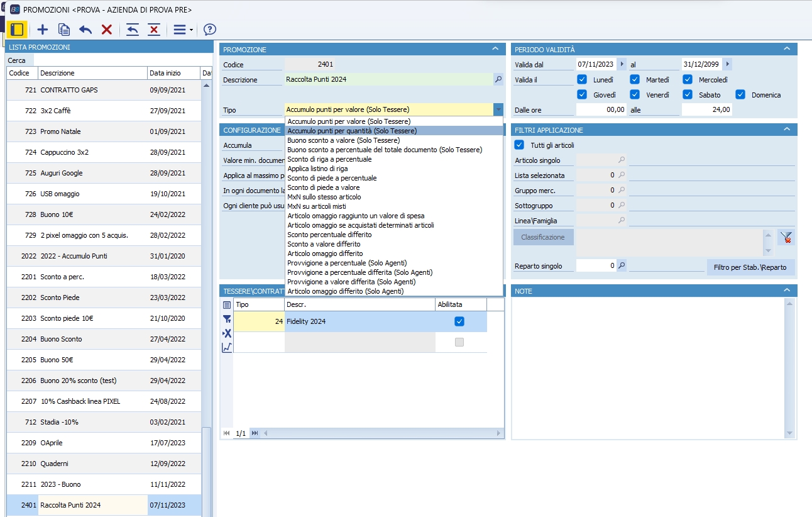
Task: Click the lookup icon for Reparto singolo
Action: (x=622, y=265)
